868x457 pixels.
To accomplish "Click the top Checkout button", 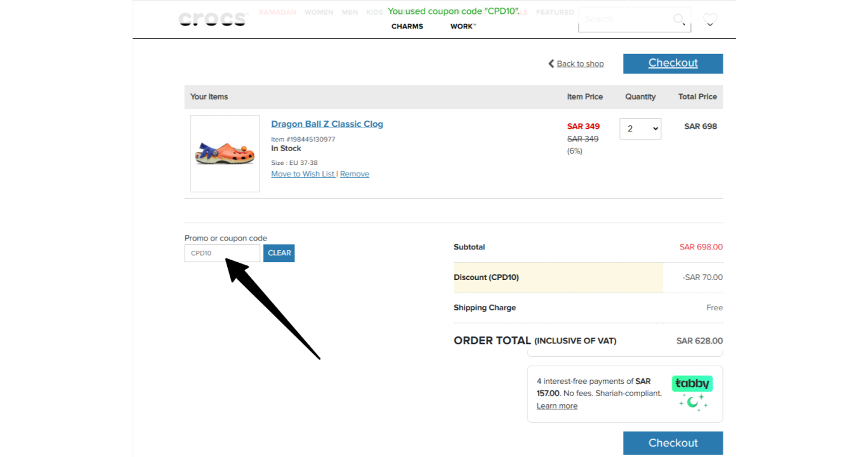I will (673, 63).
